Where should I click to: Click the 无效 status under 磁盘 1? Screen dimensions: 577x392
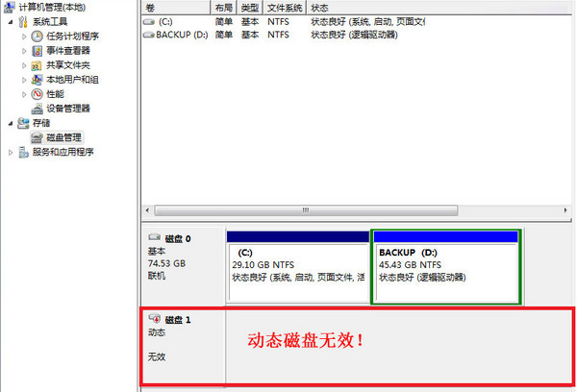tap(157, 356)
